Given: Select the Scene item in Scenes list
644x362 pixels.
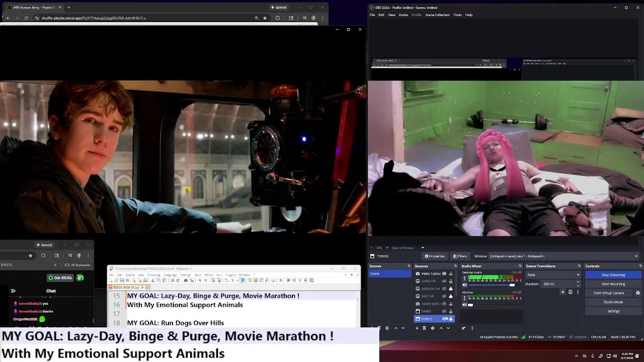Looking at the screenshot, I should pyautogui.click(x=390, y=274).
